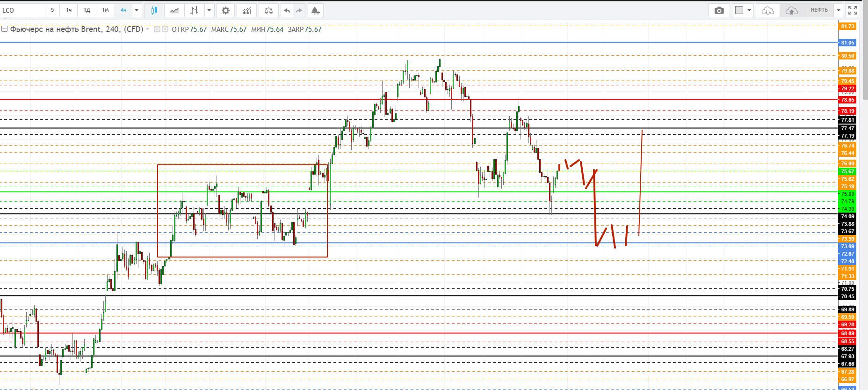Select 1ч timeframe
The image size is (868, 390).
[x=69, y=10]
